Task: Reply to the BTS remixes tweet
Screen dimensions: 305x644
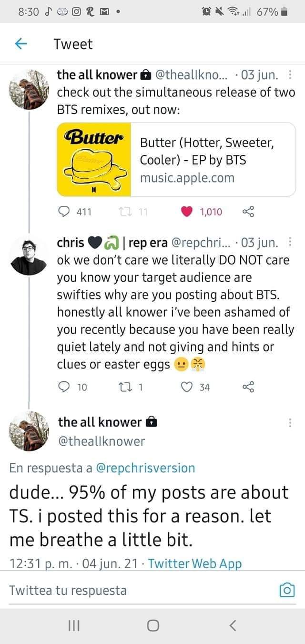Action: (x=64, y=211)
